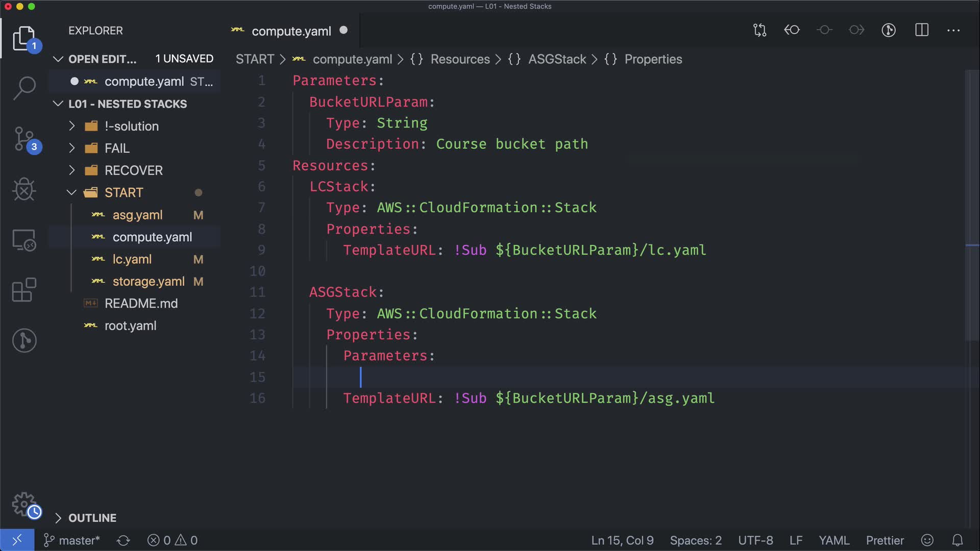Open More Actions ellipsis menu in editor
The height and width of the screenshot is (551, 980).
[x=953, y=30]
